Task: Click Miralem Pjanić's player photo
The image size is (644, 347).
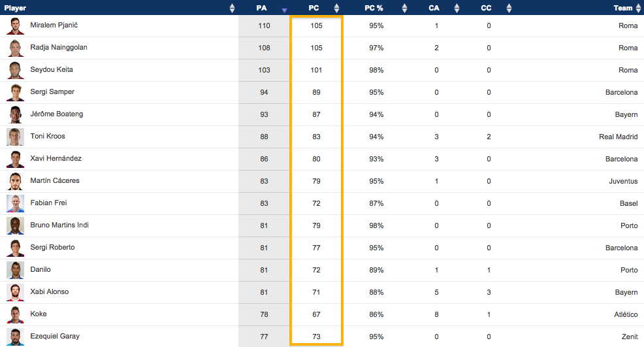Action: (16, 26)
